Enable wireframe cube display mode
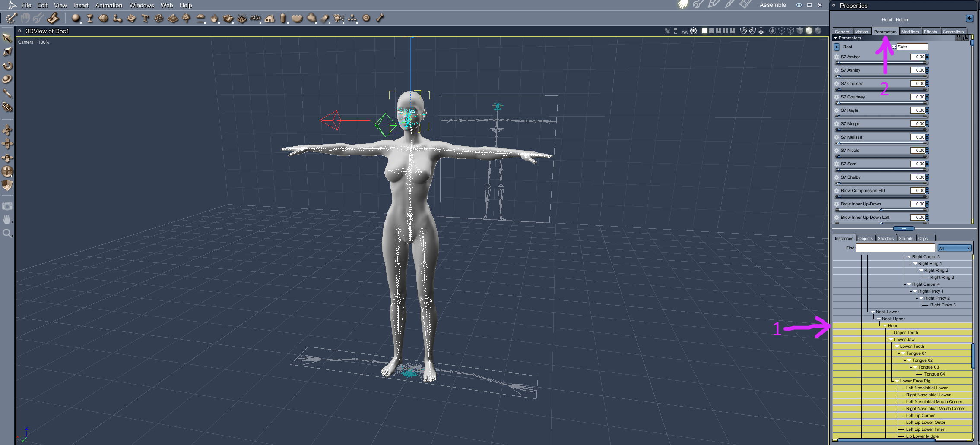The width and height of the screenshot is (980, 445). point(791,31)
